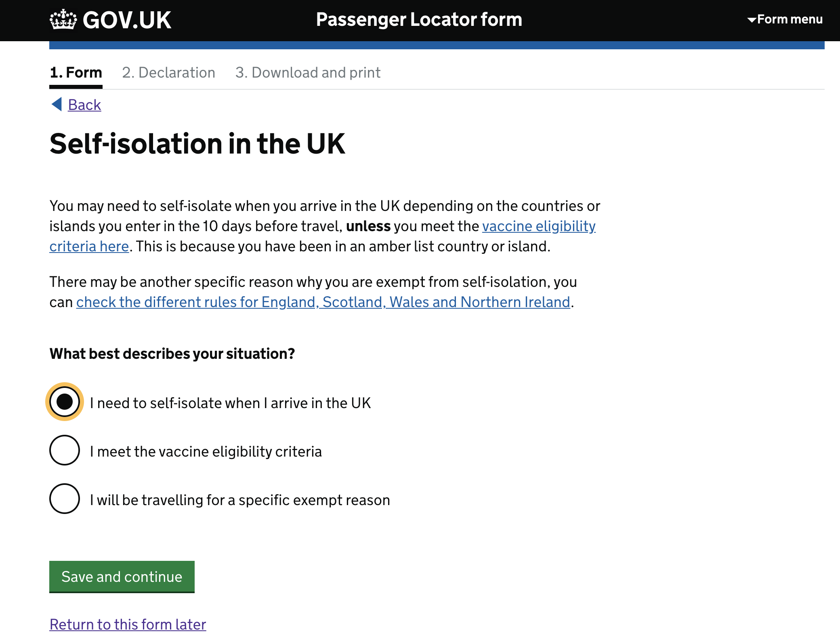Click the 'I need to self-isolate' label text

[x=230, y=403]
